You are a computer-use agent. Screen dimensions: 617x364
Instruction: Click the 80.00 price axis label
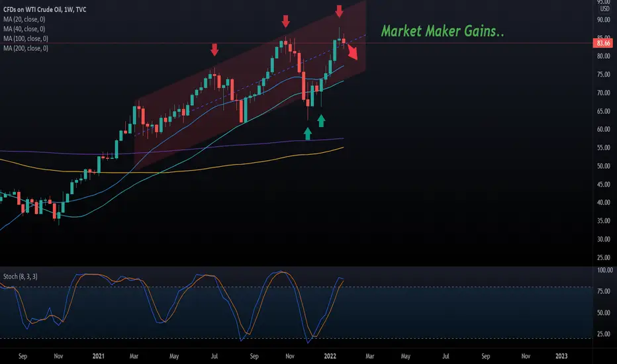603,56
